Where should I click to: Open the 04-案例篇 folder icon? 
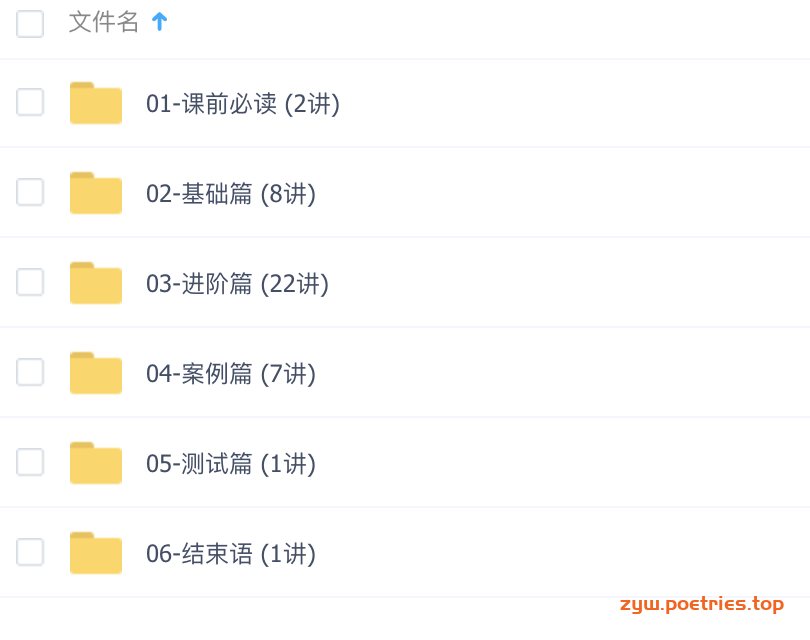point(96,372)
